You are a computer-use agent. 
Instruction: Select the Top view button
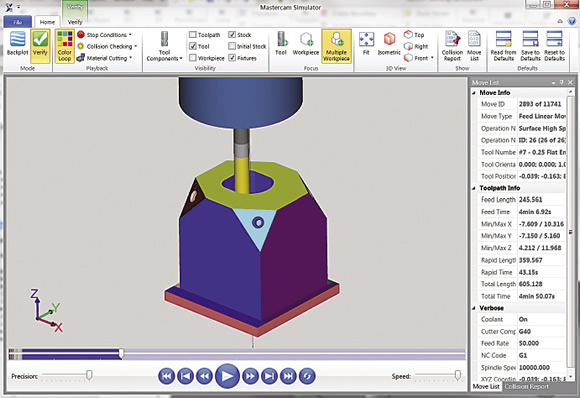[x=414, y=35]
